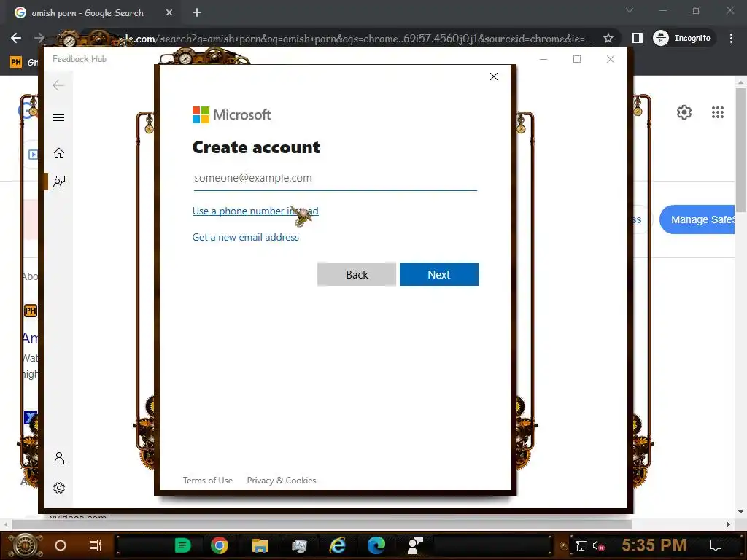
Task: Click the vertical scrollbar in Chrome
Action: (740, 150)
